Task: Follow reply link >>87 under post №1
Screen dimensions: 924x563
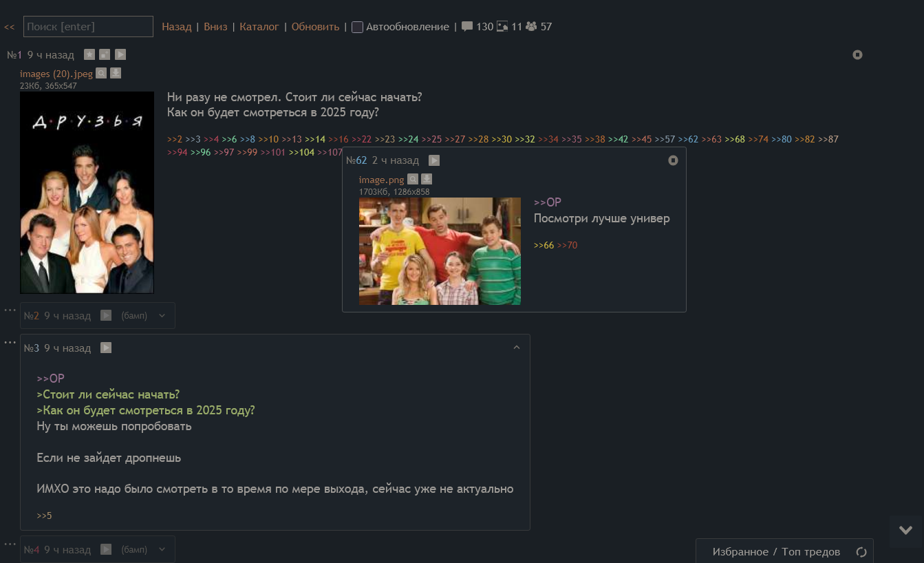Action: tap(828, 139)
